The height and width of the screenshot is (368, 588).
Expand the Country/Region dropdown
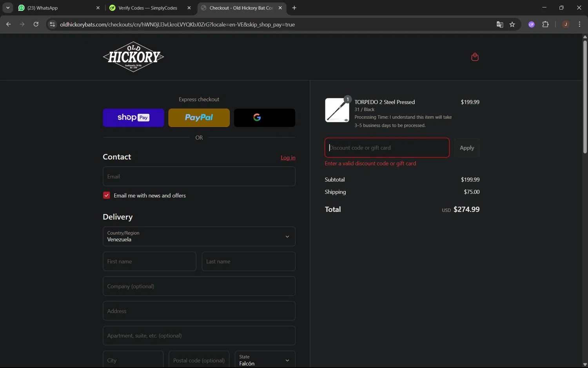(x=199, y=237)
